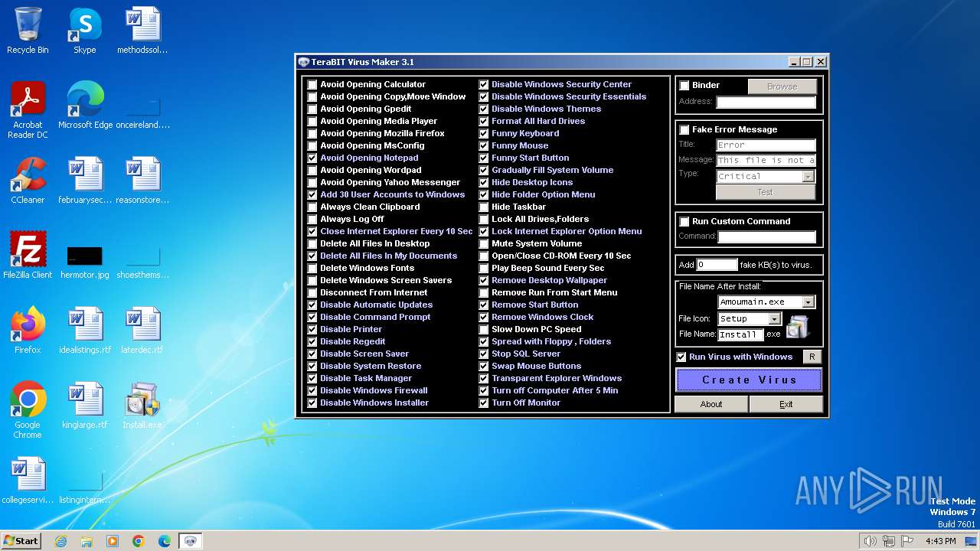Enable the Binder checkbox
This screenshot has width=980, height=551.
point(684,85)
